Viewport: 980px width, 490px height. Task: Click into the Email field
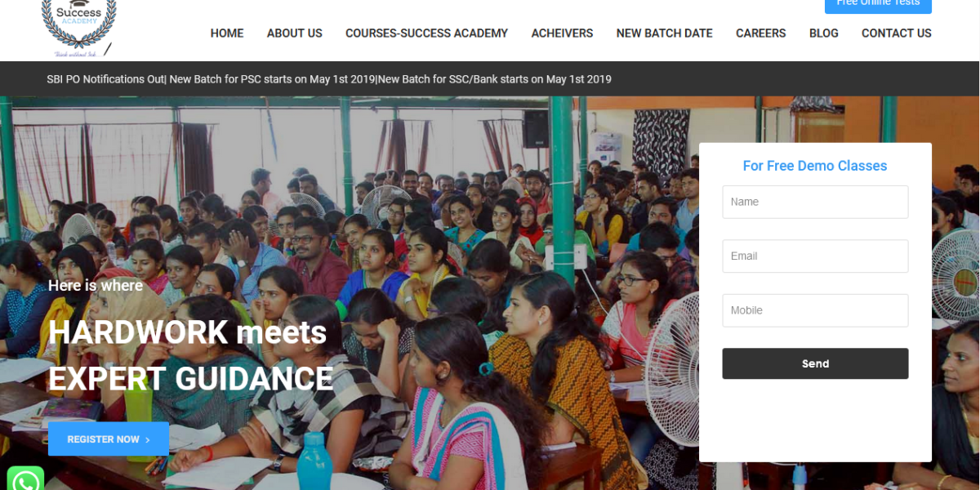[x=815, y=256]
